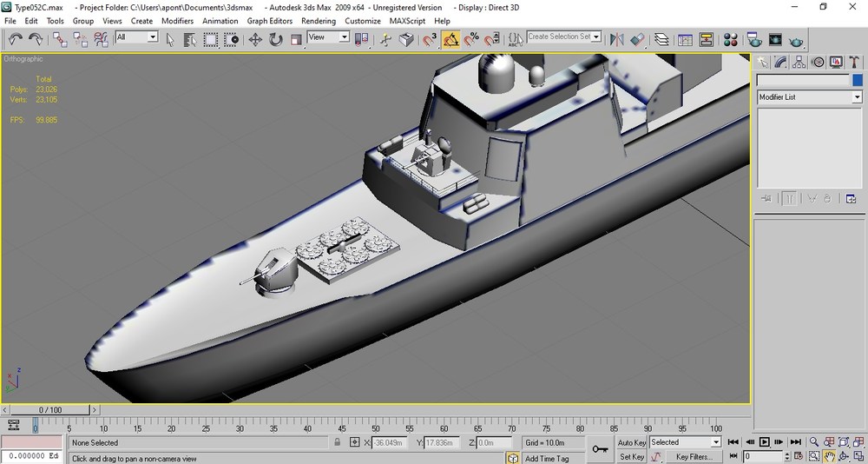Image resolution: width=868 pixels, height=464 pixels.
Task: Step to the previous frame
Action: (749, 441)
